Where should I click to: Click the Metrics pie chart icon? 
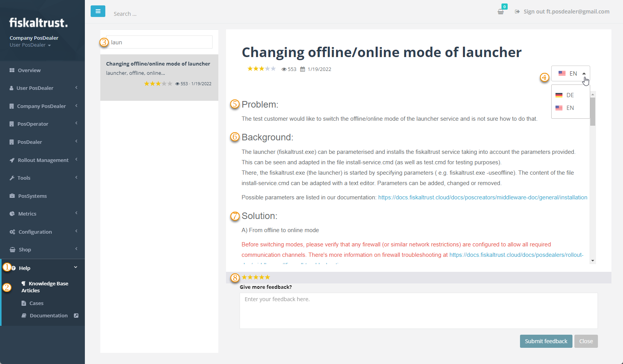12,214
